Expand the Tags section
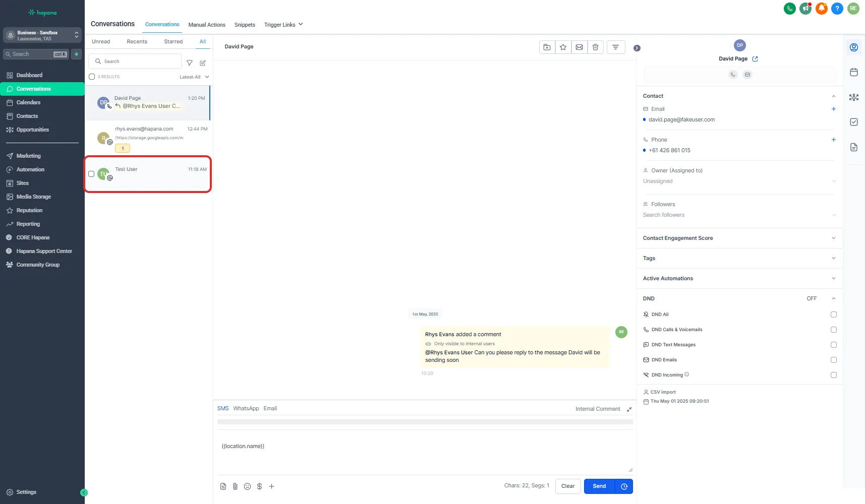 833,258
